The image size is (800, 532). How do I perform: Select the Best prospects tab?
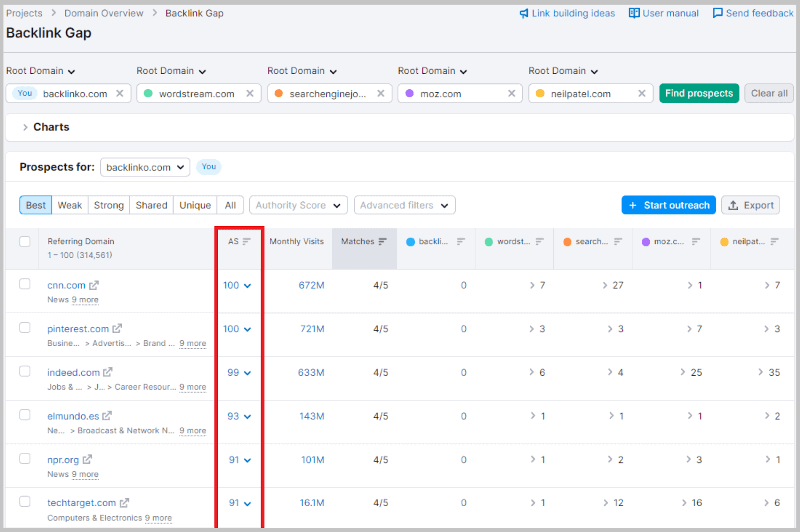coord(36,205)
